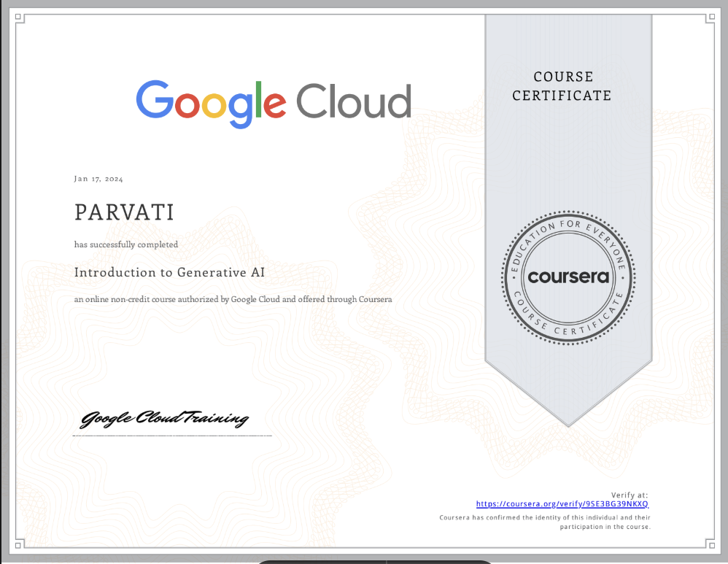The width and height of the screenshot is (728, 564).
Task: Click the Google Cloud logo
Action: pos(274,103)
